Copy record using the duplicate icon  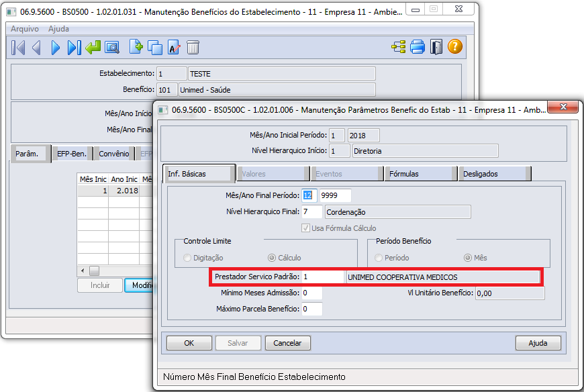[x=155, y=48]
